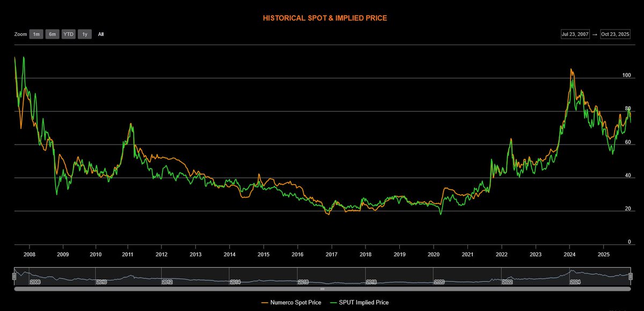Click the 2011 x-axis label
Screen dimensions: 644x311
[128, 255]
